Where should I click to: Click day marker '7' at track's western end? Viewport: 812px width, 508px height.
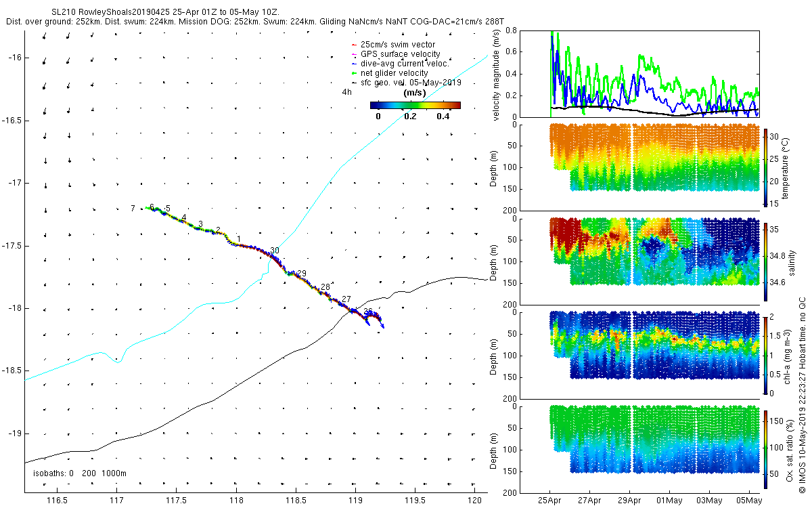[x=133, y=209]
